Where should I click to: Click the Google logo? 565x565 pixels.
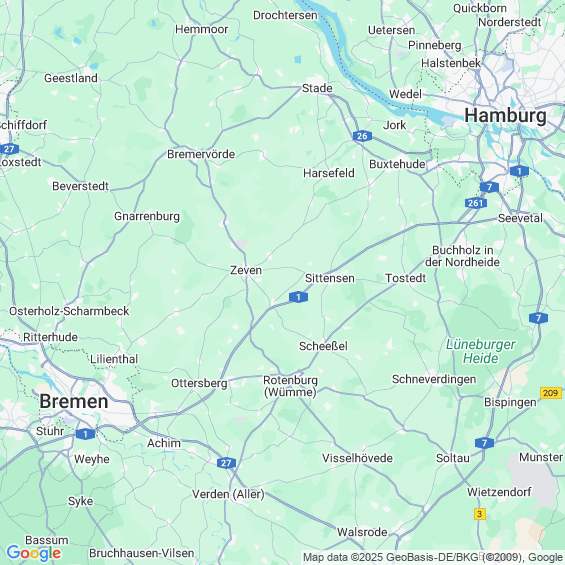pyautogui.click(x=34, y=553)
